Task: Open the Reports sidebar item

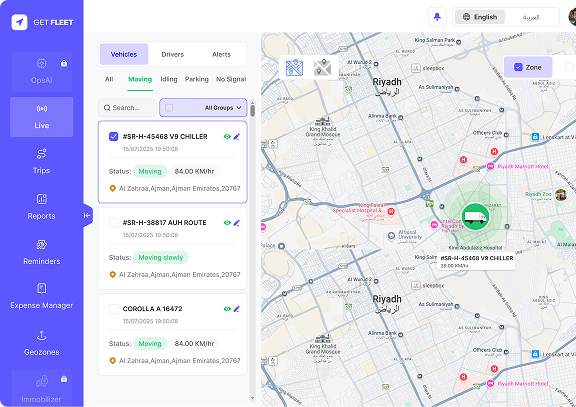Action: tap(42, 207)
